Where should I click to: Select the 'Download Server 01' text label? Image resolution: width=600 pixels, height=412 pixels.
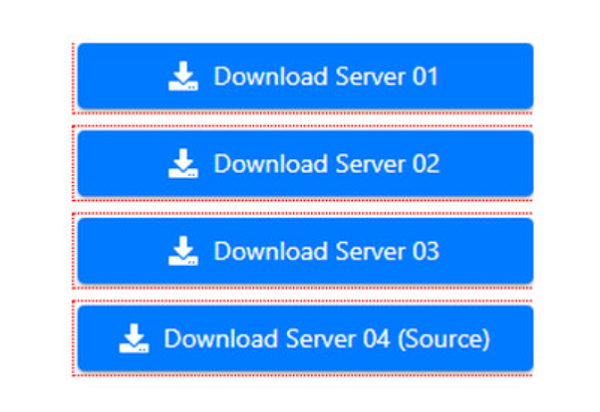[326, 77]
